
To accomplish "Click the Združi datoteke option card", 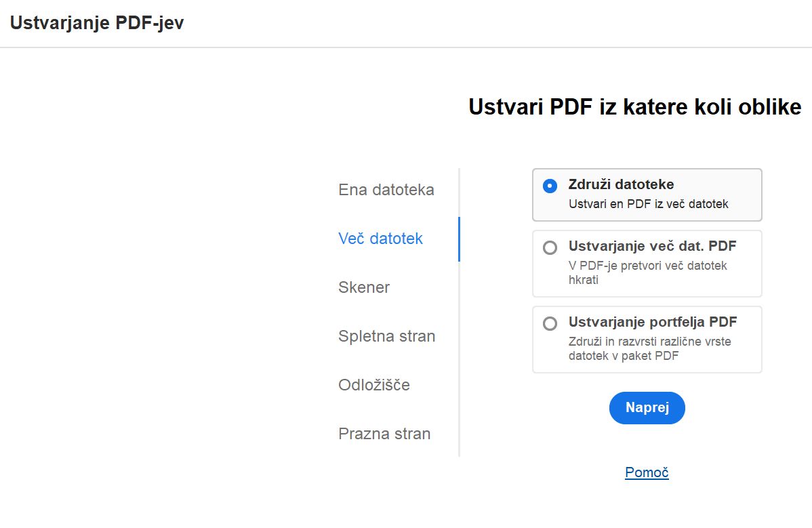I will coord(647,195).
